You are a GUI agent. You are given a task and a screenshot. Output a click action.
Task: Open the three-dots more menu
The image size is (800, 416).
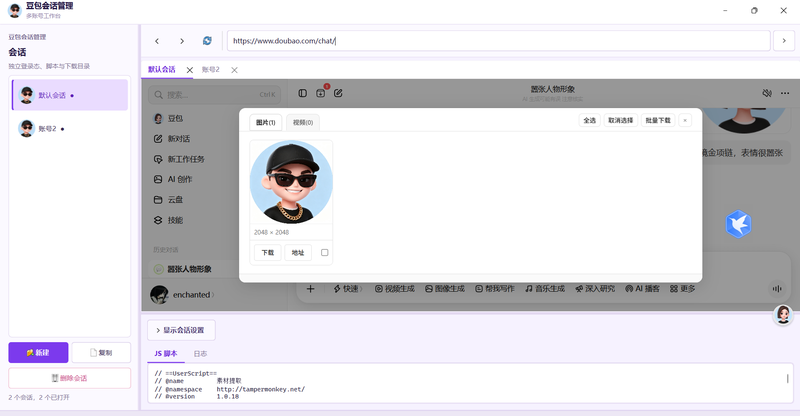tap(785, 93)
